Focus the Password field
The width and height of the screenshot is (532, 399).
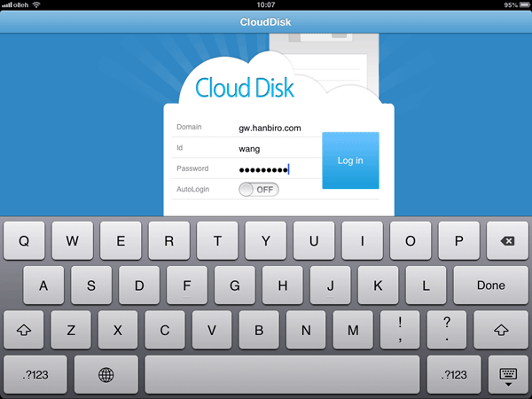tap(276, 168)
